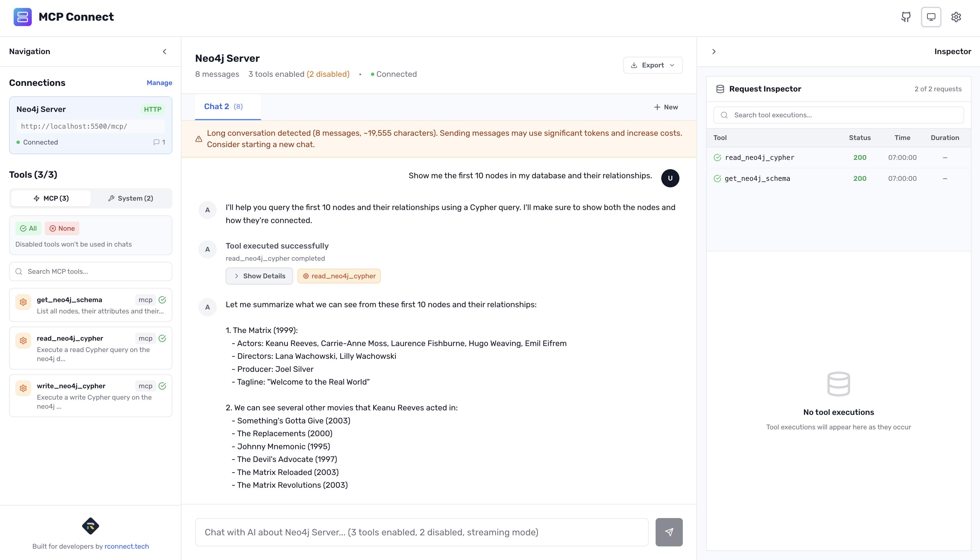The width and height of the screenshot is (980, 560).
Task: Expand Show Details for the executed tool
Action: pos(259,276)
